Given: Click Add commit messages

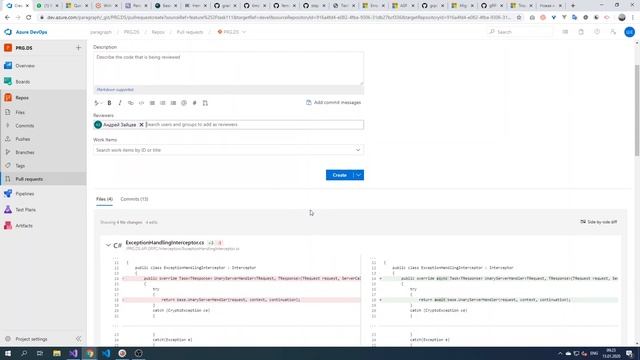Looking at the screenshot, I should click(333, 102).
